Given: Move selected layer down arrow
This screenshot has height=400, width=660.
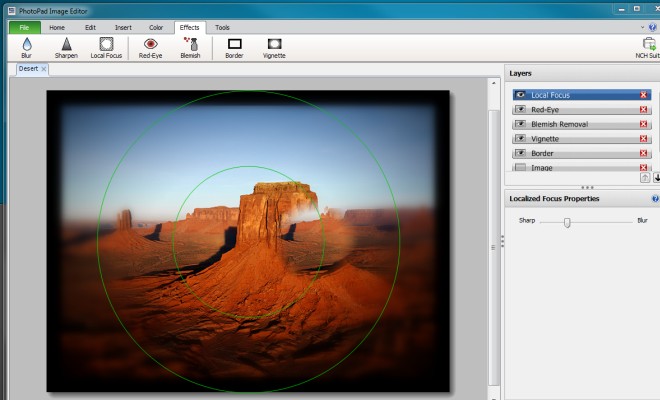Looking at the screenshot, I should (x=656, y=178).
